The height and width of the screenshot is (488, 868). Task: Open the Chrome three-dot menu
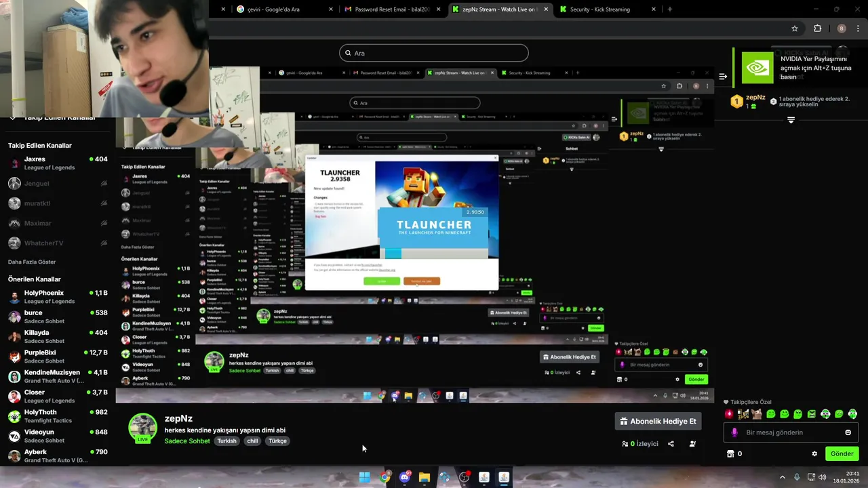pos(858,28)
